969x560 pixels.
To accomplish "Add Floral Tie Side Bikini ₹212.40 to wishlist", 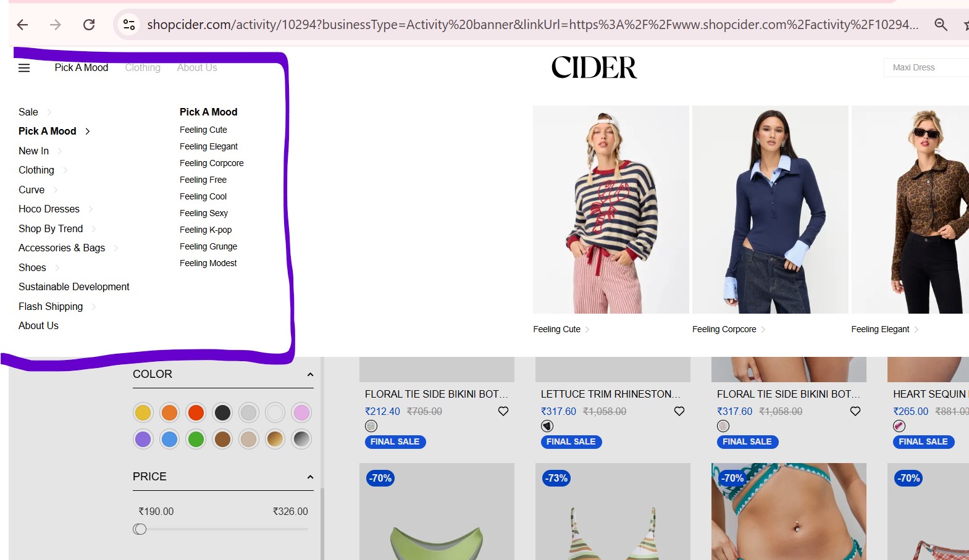I will [x=503, y=411].
